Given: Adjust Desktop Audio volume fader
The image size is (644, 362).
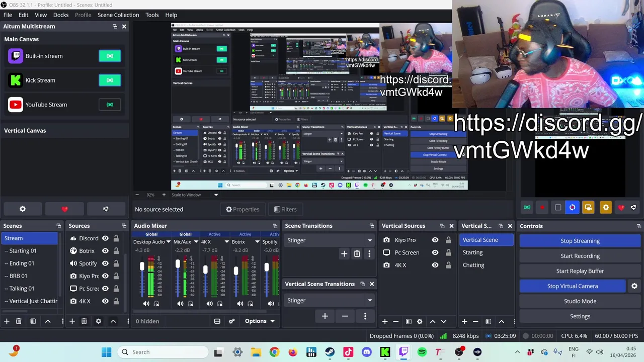Looking at the screenshot, I should click(142, 266).
